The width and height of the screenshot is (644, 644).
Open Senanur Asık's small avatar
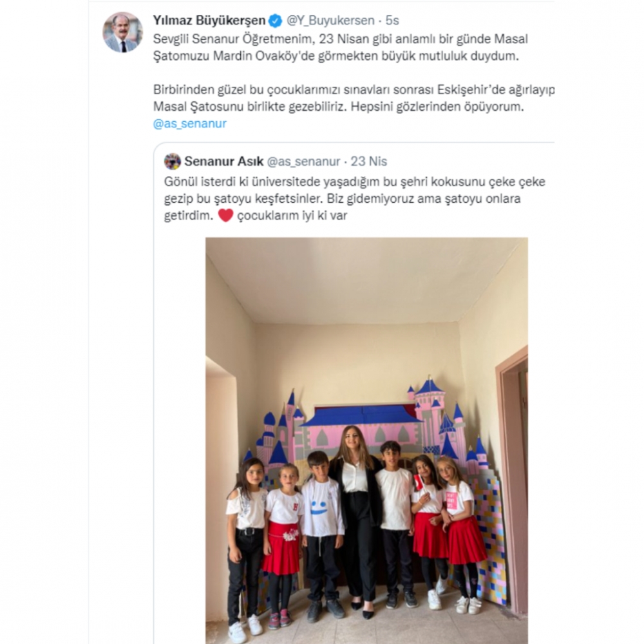coord(173,162)
